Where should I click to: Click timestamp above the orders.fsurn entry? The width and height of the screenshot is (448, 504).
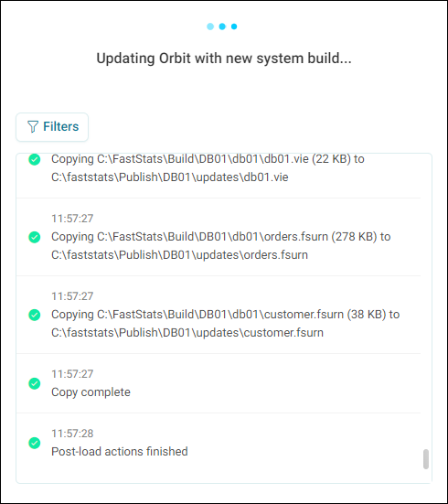click(72, 219)
